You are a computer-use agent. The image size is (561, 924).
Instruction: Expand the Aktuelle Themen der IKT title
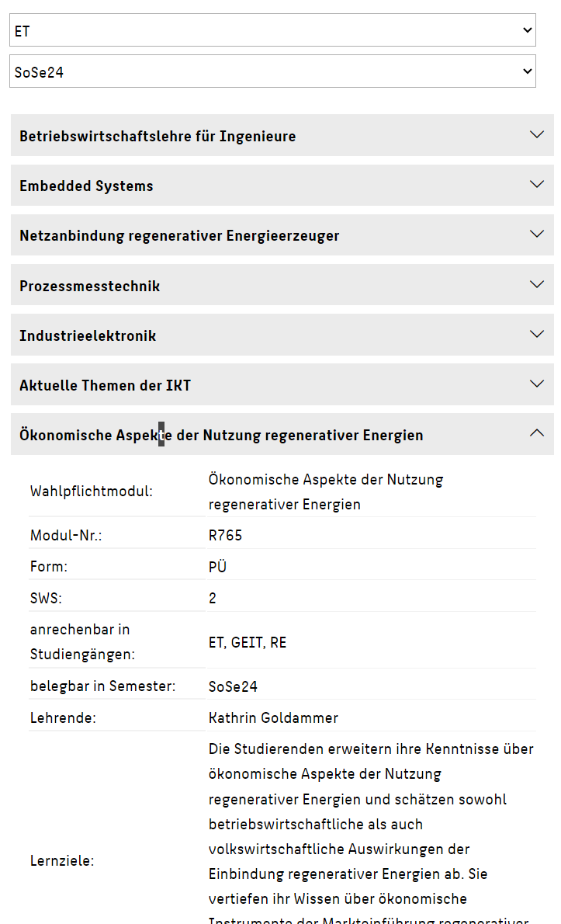pos(105,386)
